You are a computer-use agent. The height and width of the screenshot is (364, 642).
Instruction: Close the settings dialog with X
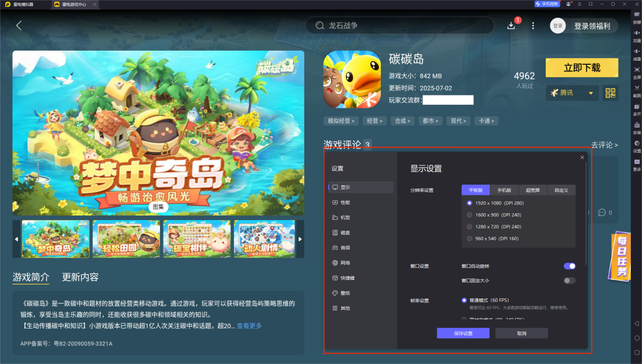(582, 157)
